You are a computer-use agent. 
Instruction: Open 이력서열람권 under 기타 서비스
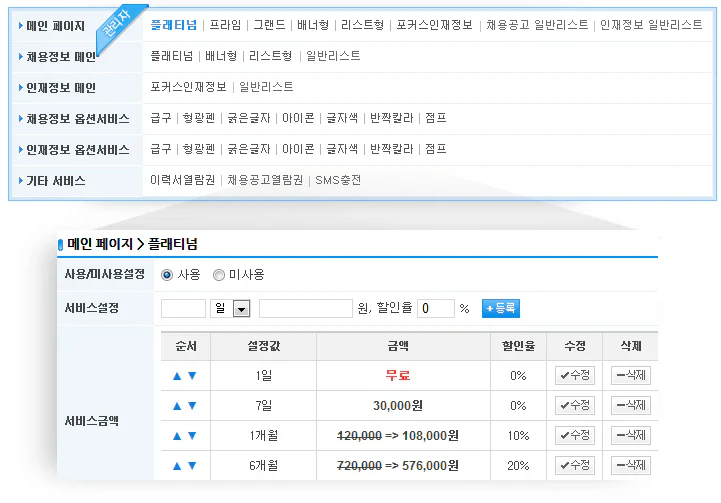tap(183, 180)
